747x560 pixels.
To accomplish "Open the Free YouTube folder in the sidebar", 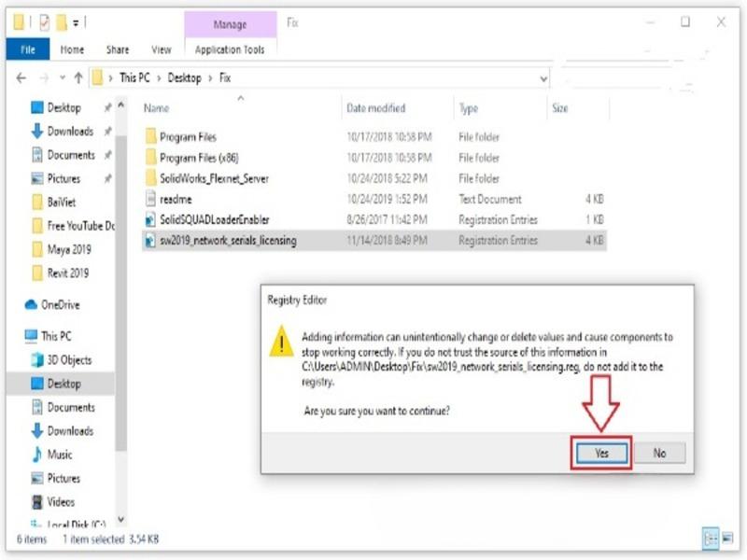I will [80, 226].
